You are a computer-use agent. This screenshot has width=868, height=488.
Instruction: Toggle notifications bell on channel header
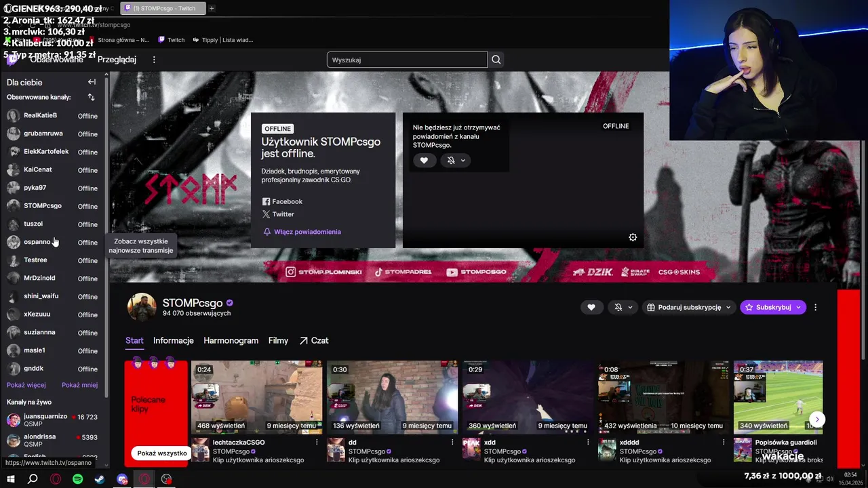(x=618, y=307)
